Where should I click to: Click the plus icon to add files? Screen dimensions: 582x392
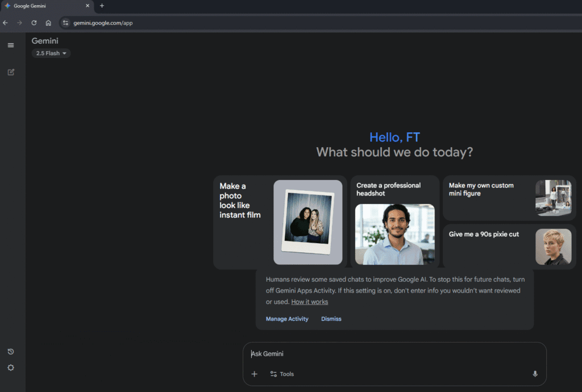coord(254,374)
